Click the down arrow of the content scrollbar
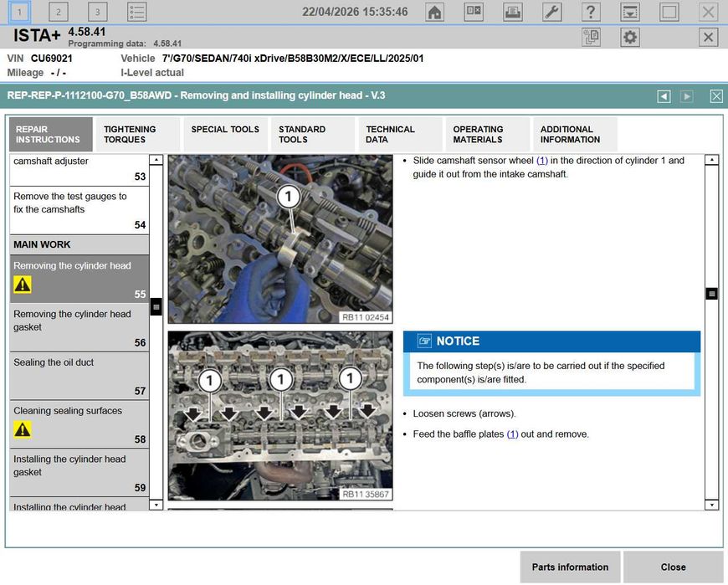Screen dimensions: 728x585 [711, 505]
